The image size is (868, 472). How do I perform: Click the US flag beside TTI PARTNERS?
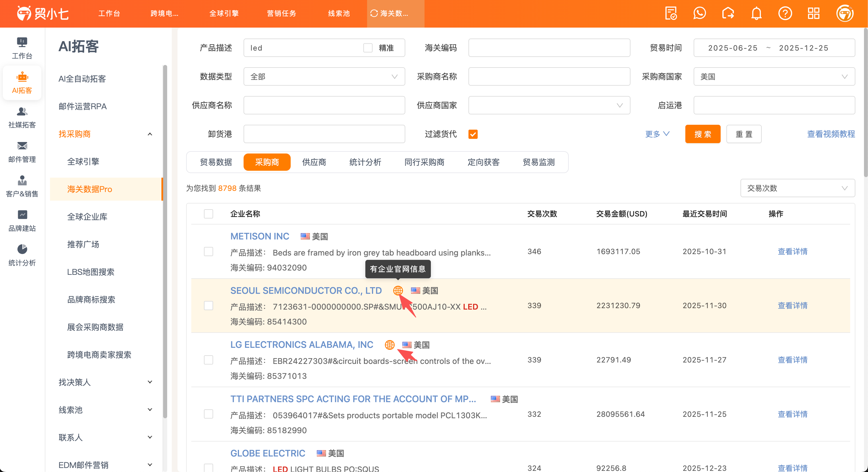pyautogui.click(x=495, y=399)
